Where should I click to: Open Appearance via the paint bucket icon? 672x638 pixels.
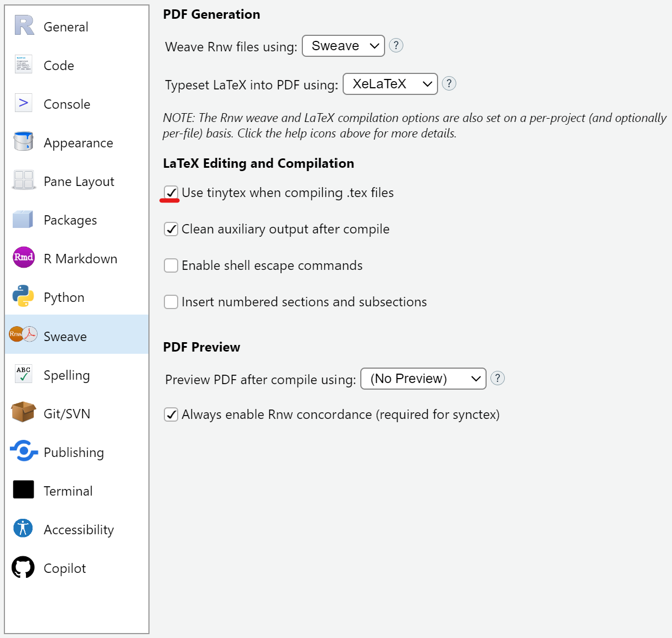[x=24, y=142]
